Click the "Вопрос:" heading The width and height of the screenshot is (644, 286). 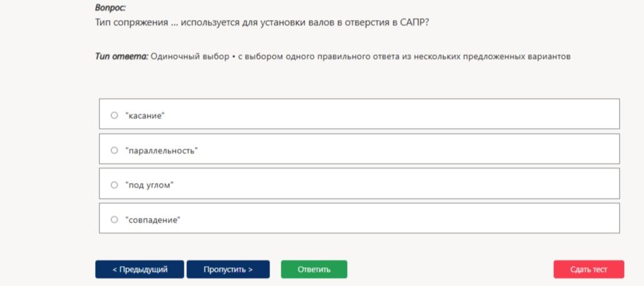[x=111, y=7]
